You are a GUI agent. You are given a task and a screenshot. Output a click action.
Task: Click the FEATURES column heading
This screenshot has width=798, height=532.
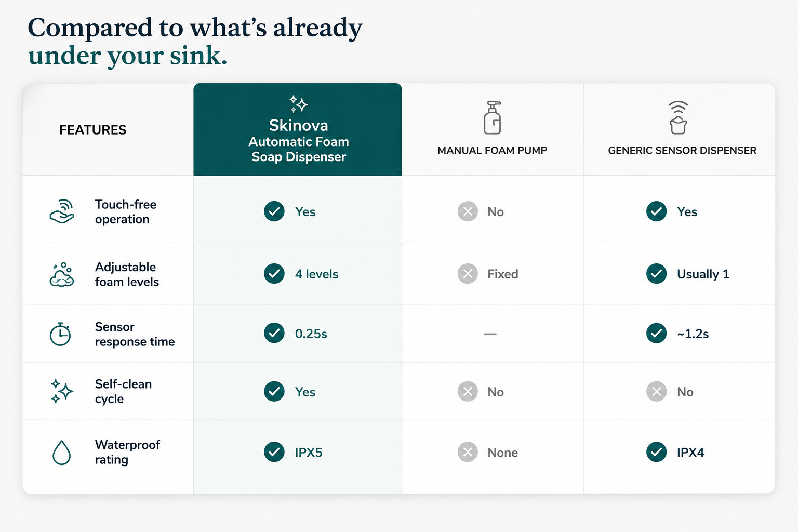pyautogui.click(x=93, y=130)
